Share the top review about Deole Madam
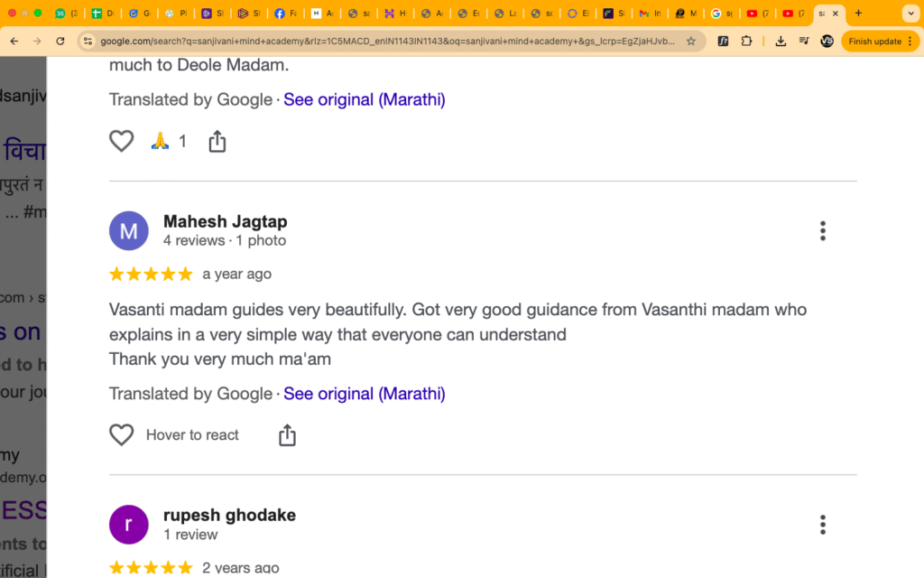 (217, 141)
